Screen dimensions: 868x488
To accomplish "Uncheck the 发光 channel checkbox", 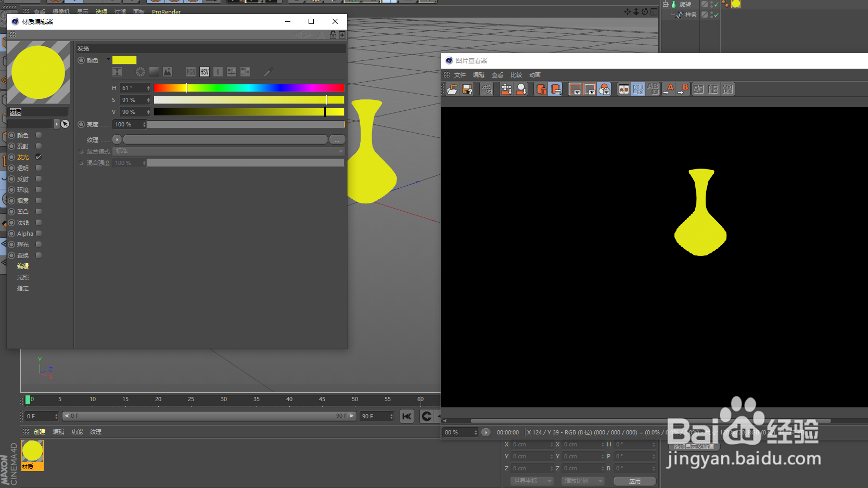I will (39, 157).
